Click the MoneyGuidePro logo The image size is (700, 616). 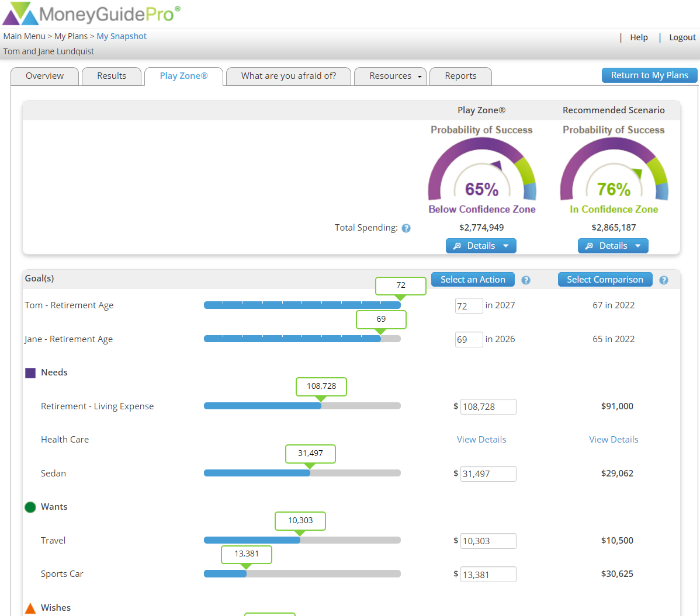click(91, 13)
